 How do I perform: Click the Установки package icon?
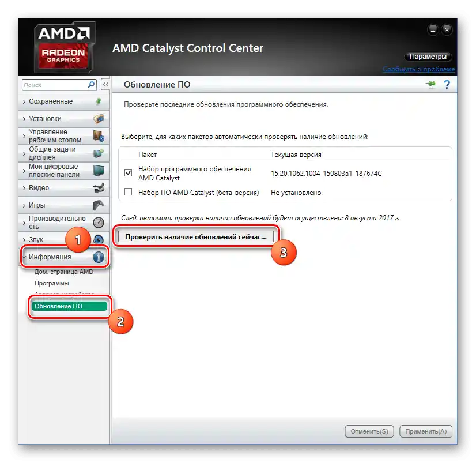click(x=99, y=118)
